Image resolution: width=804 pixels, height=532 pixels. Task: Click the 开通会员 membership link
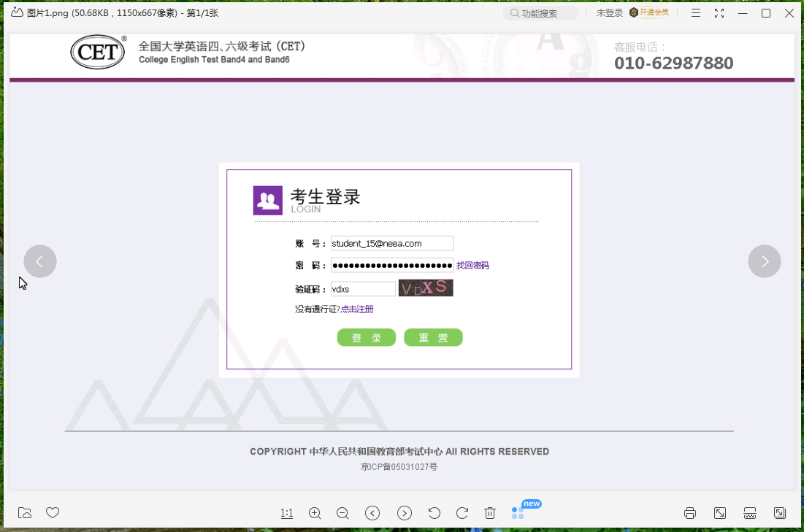[649, 12]
